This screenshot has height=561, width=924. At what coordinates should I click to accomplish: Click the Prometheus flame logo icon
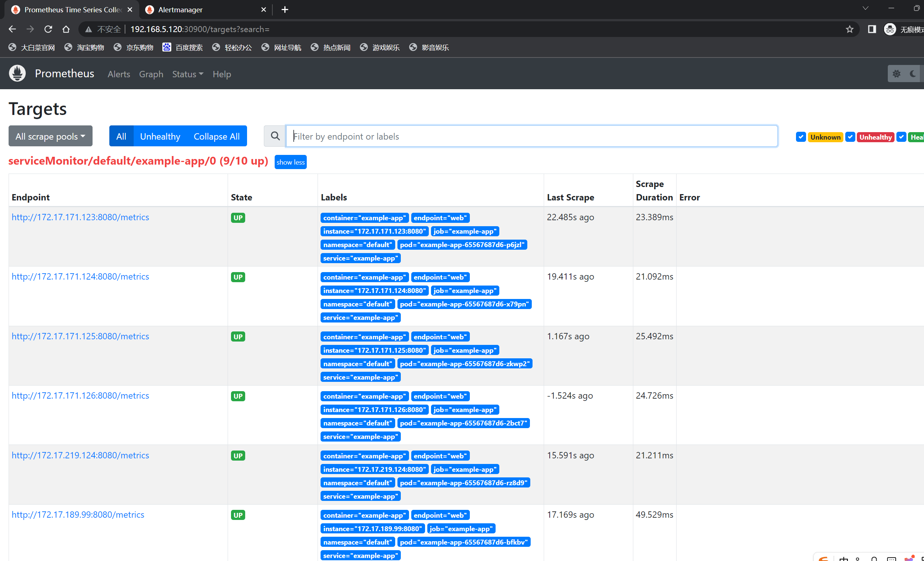pyautogui.click(x=17, y=74)
